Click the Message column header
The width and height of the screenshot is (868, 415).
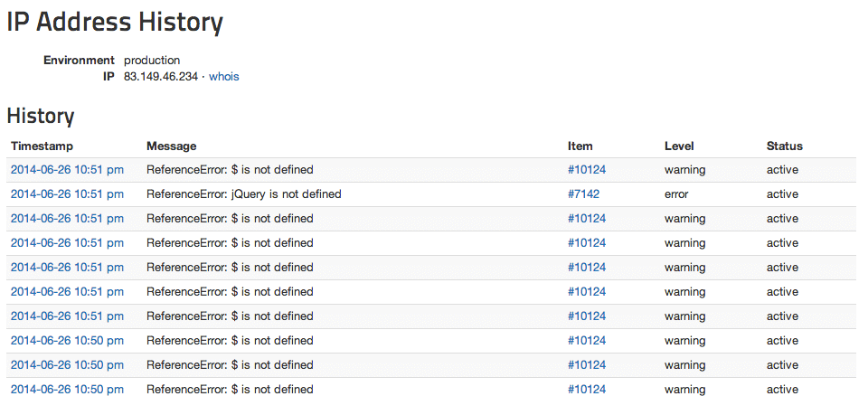point(171,146)
